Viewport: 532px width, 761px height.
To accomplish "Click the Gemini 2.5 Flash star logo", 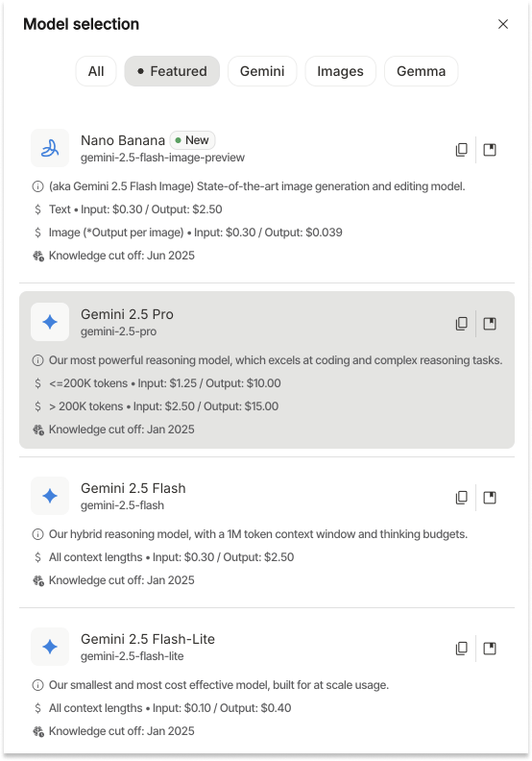I will 50,496.
